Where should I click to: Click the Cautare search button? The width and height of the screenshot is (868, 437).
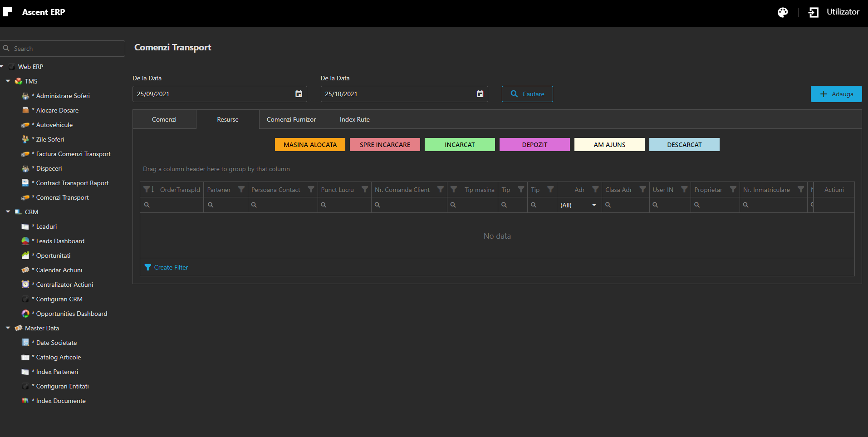tap(527, 94)
